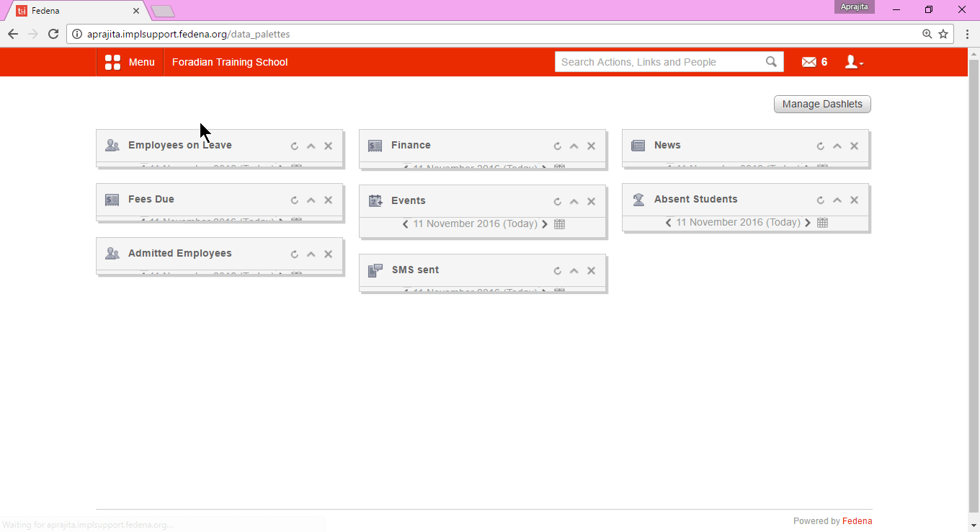
Task: Refresh the SMS sent dashlet
Action: click(557, 271)
